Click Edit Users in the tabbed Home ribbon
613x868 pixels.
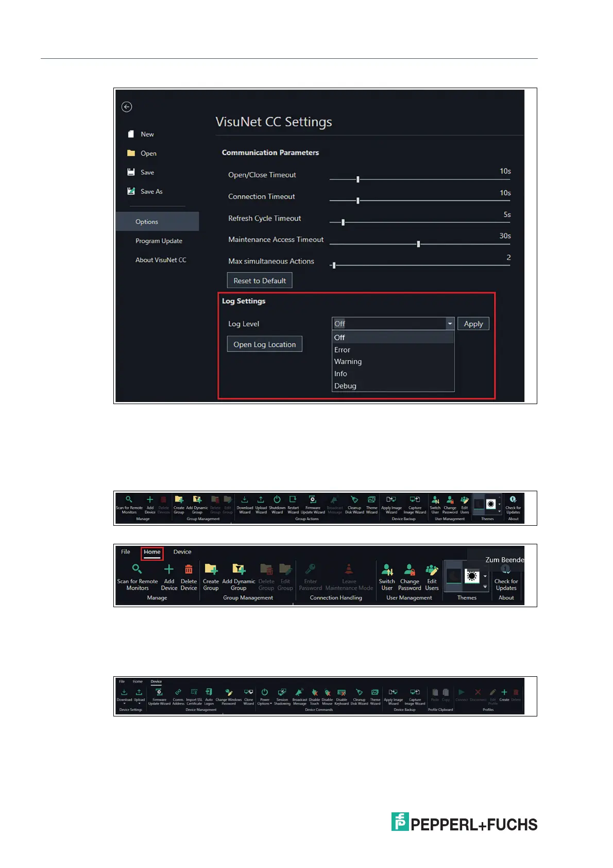pos(432,577)
